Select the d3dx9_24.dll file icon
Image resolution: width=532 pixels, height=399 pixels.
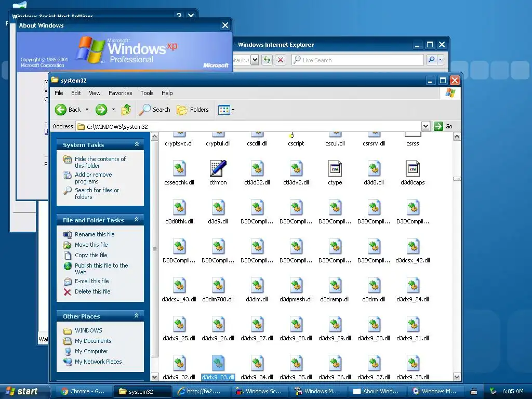tap(413, 285)
